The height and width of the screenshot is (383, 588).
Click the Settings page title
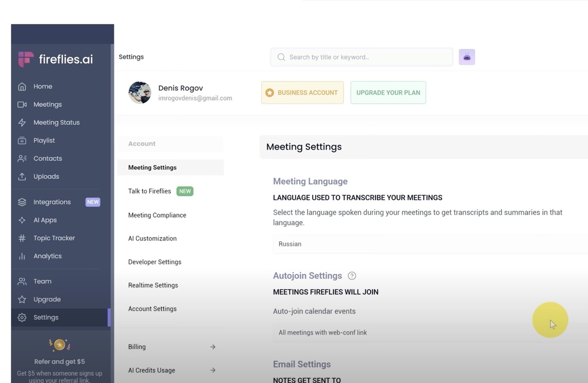(131, 57)
